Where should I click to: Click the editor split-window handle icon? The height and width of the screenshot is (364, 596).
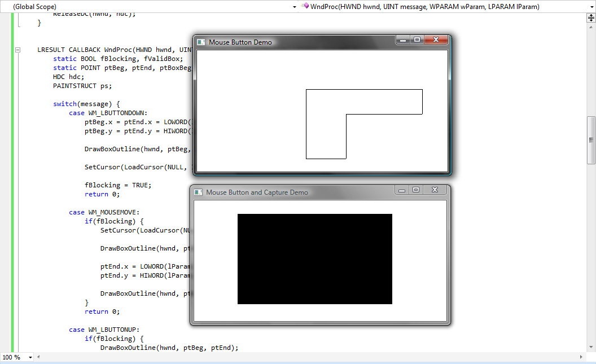pos(591,17)
